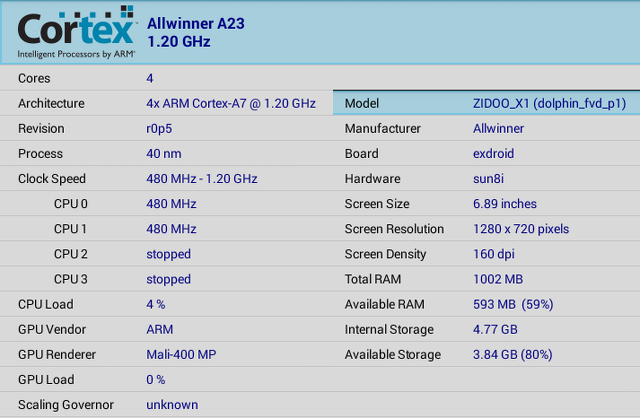Select the Clock Speed label
This screenshot has width=640, height=418.
click(52, 179)
